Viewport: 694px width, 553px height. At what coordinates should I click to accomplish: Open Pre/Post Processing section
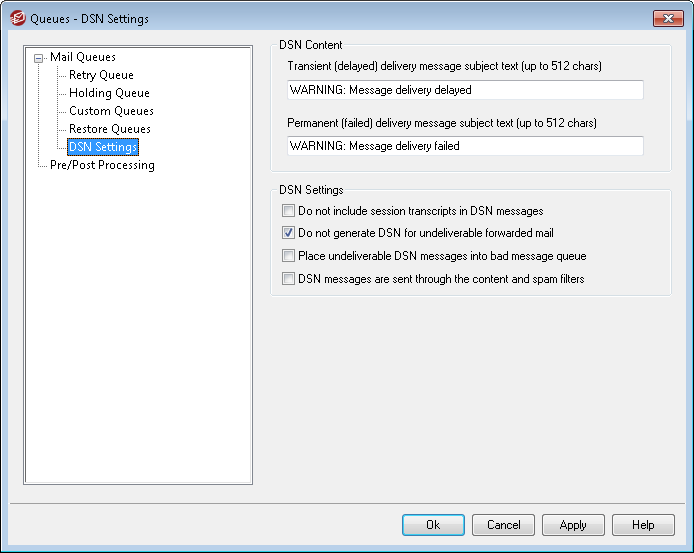click(102, 165)
